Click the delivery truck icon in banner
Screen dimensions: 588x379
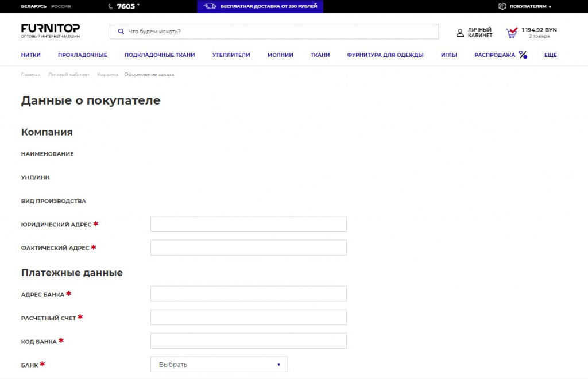(210, 6)
